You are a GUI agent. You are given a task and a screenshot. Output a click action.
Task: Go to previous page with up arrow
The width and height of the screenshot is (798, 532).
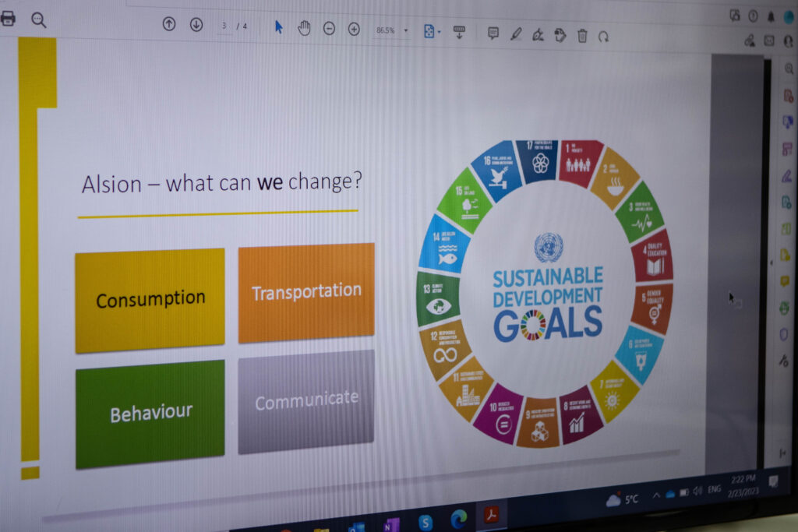(x=169, y=23)
